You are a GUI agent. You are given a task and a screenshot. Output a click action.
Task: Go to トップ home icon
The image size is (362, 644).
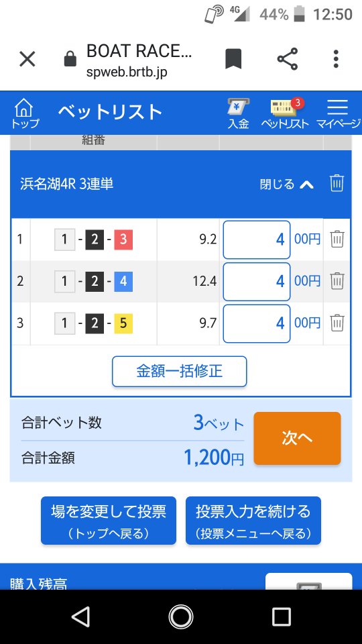point(25,114)
